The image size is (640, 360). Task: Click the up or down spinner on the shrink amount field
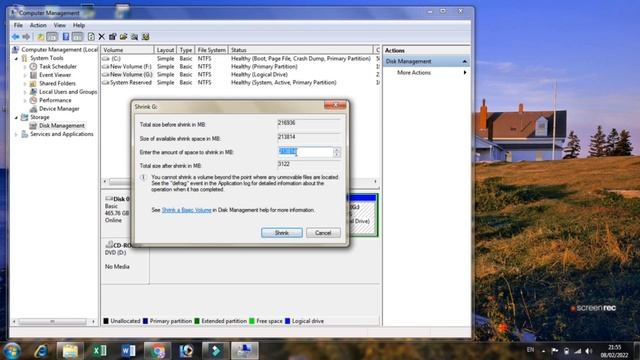337,152
